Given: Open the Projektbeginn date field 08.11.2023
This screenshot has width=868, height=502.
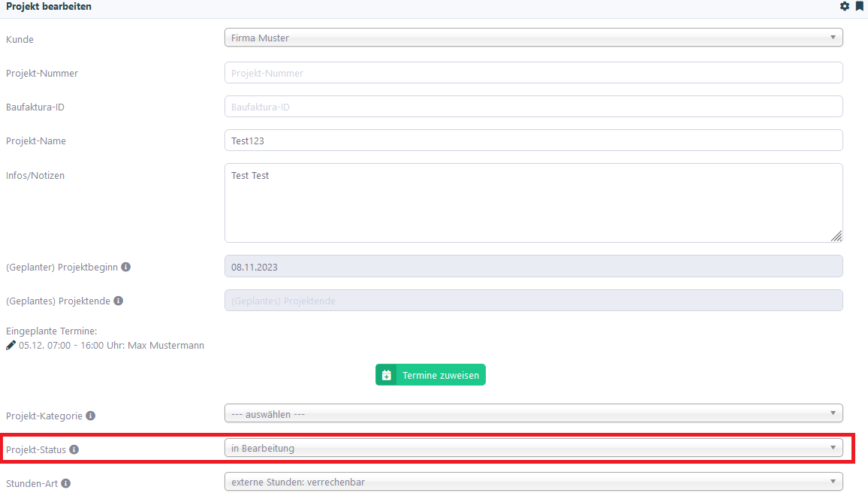Looking at the screenshot, I should coord(534,267).
